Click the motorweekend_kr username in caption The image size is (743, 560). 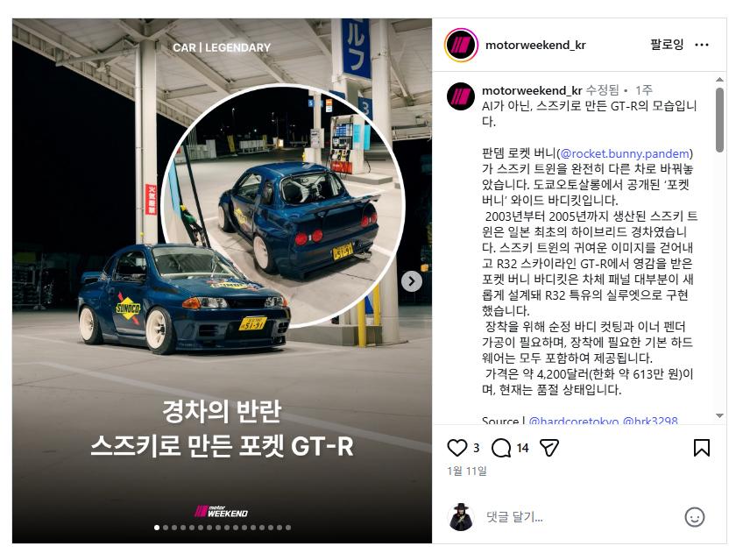(532, 90)
